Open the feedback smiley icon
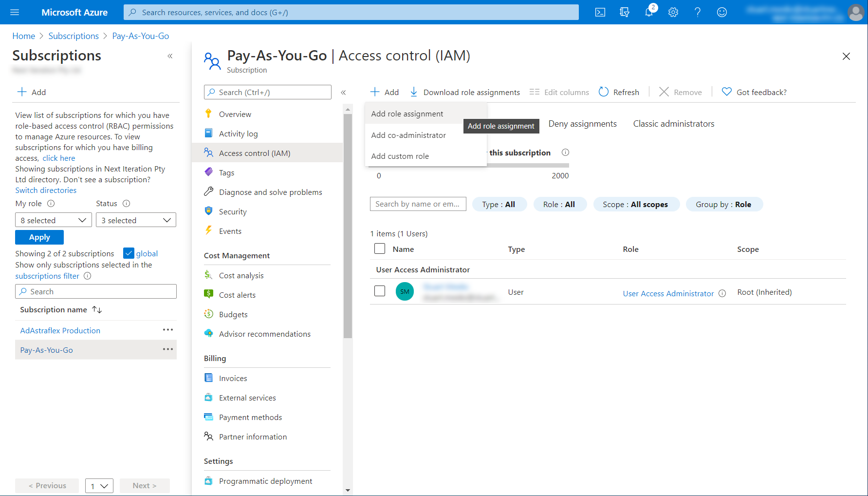 pos(722,12)
